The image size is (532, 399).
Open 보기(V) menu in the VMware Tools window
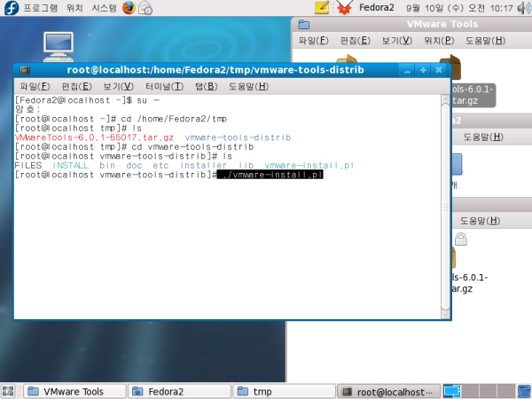(397, 41)
